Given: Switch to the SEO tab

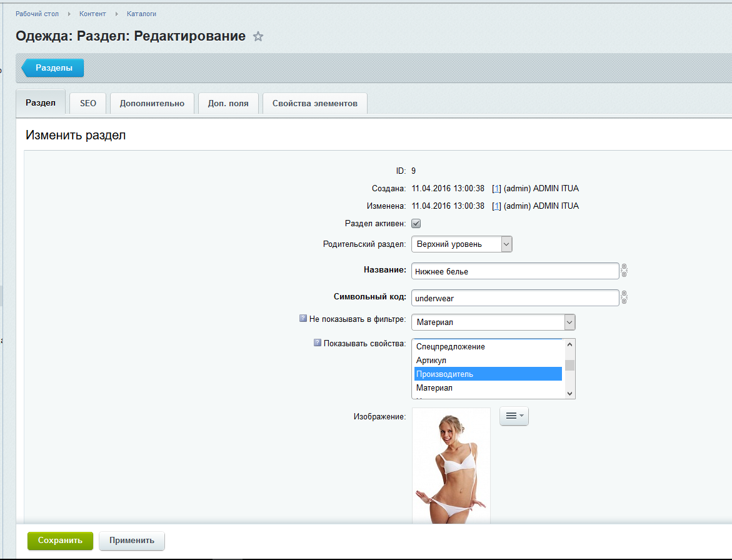Looking at the screenshot, I should (88, 103).
